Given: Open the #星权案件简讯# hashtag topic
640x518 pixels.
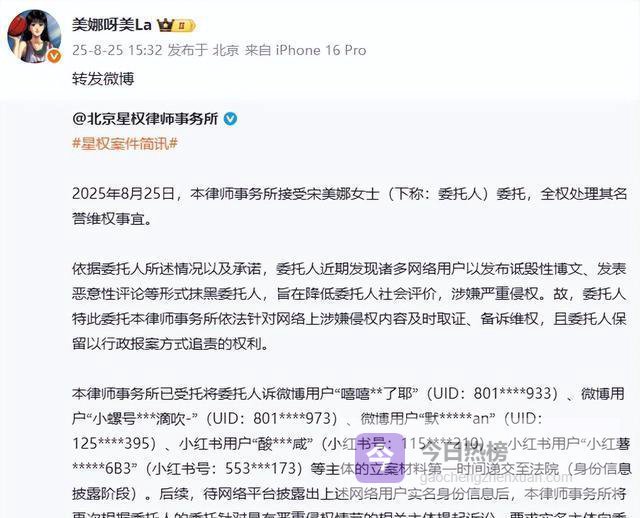Looking at the screenshot, I should point(125,144).
